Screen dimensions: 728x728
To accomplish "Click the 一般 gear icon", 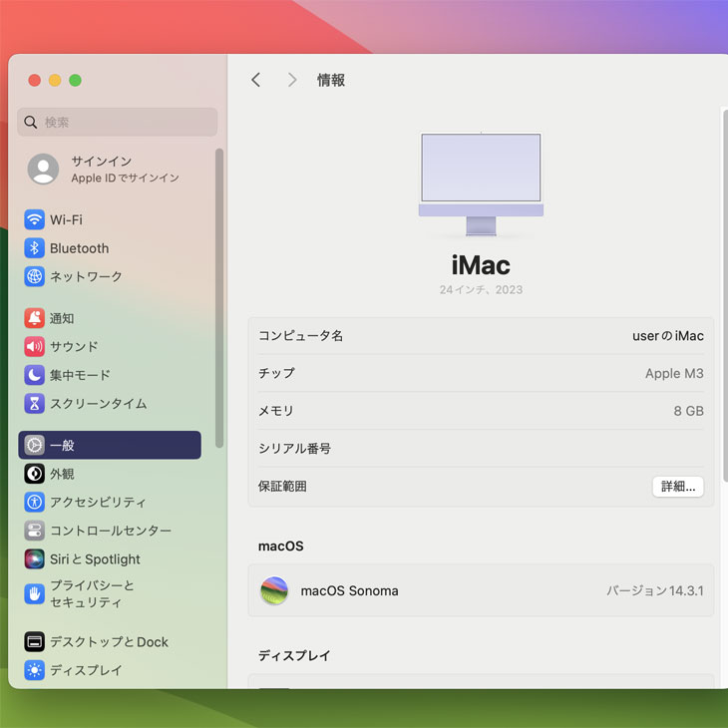I will (x=34, y=445).
